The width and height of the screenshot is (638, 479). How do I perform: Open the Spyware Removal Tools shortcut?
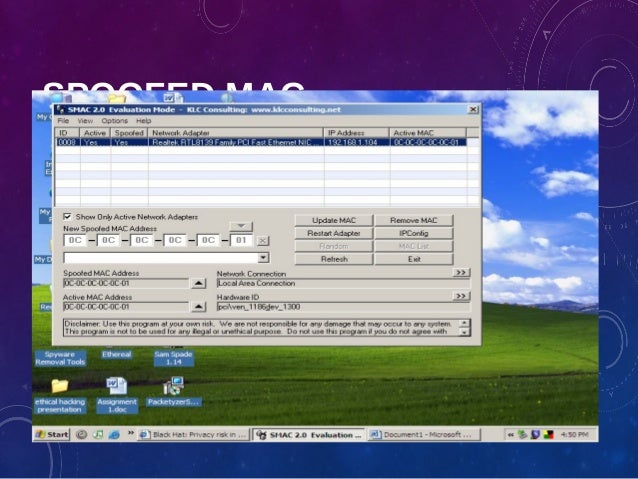(59, 357)
